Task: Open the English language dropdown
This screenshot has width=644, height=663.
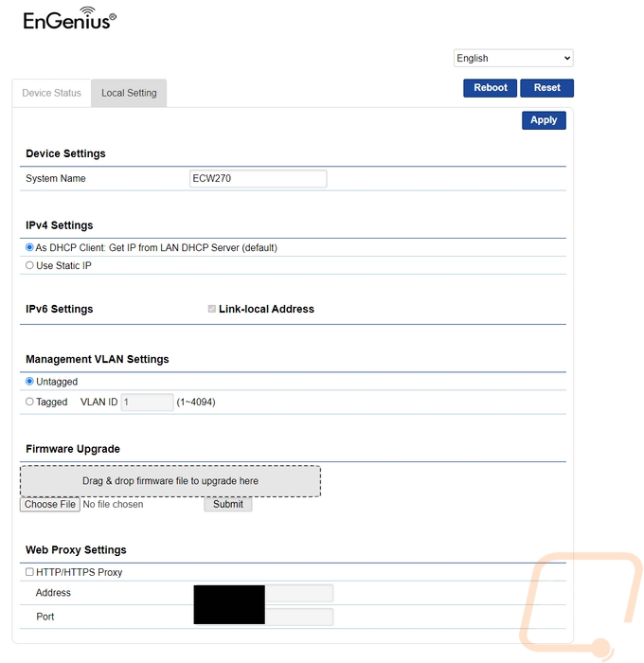Action: coord(512,59)
